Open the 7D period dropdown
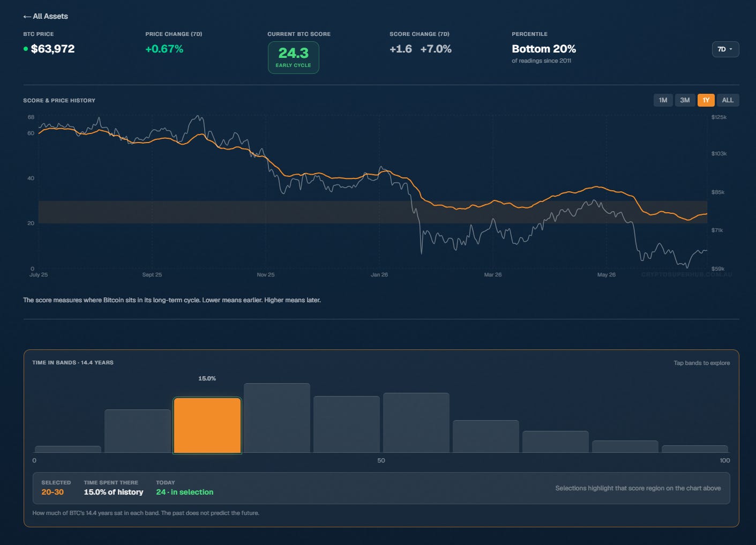 725,49
